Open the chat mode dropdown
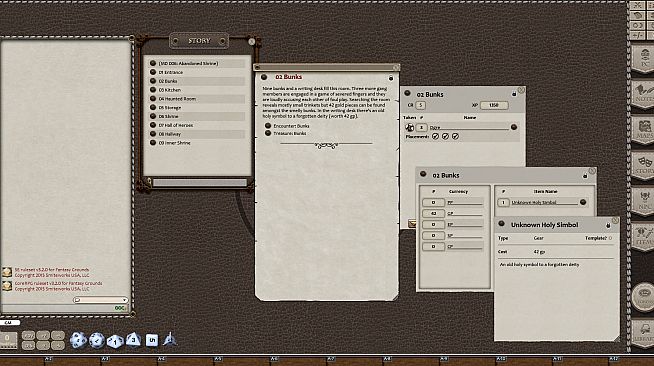The width and height of the screenshot is (654, 366). tap(101, 300)
